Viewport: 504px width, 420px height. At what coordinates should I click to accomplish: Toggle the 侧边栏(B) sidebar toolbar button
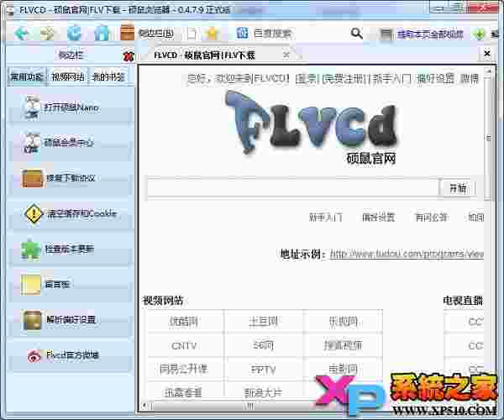click(x=147, y=33)
